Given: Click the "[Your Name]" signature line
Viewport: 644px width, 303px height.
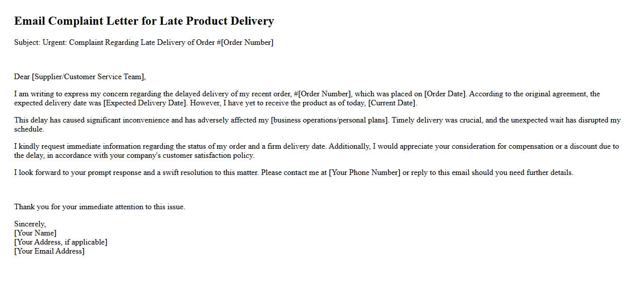Looking at the screenshot, I should 35,233.
